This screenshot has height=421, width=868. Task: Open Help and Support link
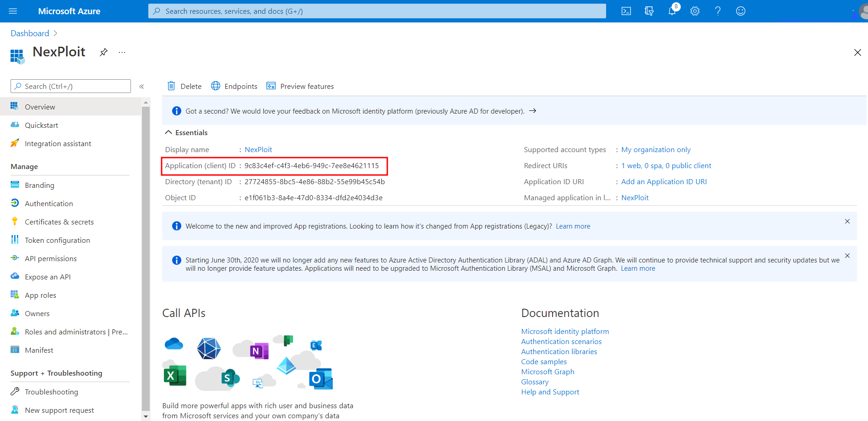tap(550, 392)
